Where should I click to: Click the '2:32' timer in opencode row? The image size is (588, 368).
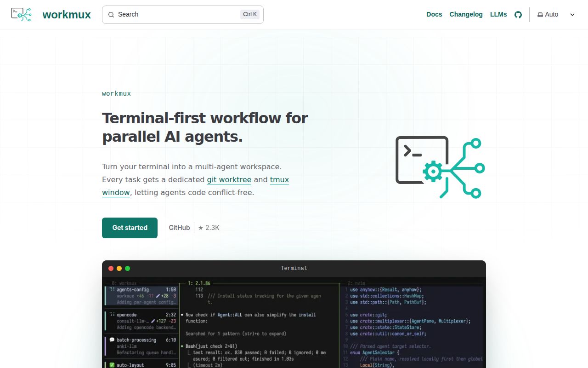(170, 315)
